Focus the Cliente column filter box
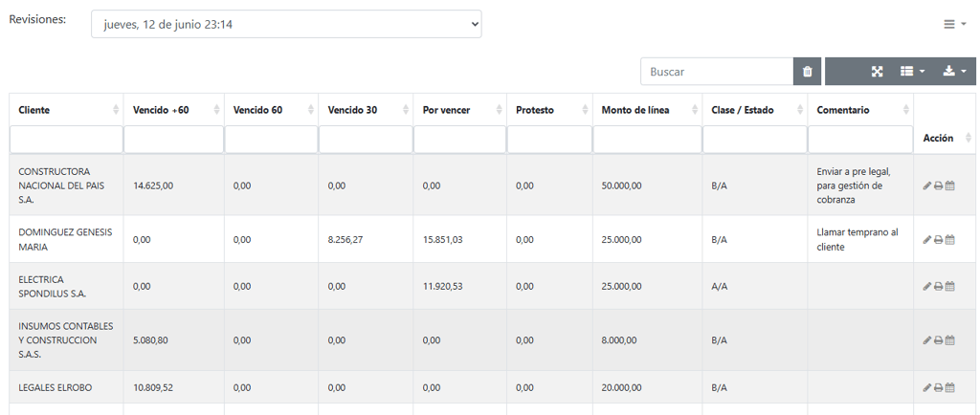 coord(66,140)
